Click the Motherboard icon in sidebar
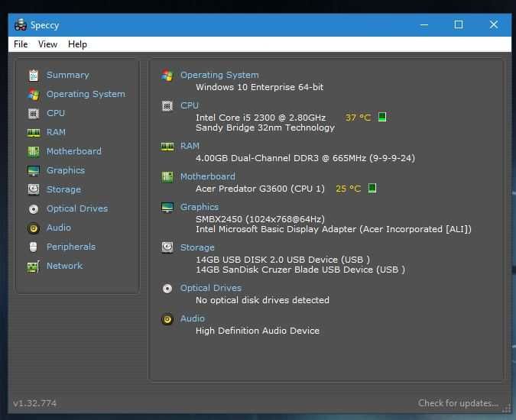The height and width of the screenshot is (420, 516). pyautogui.click(x=33, y=151)
